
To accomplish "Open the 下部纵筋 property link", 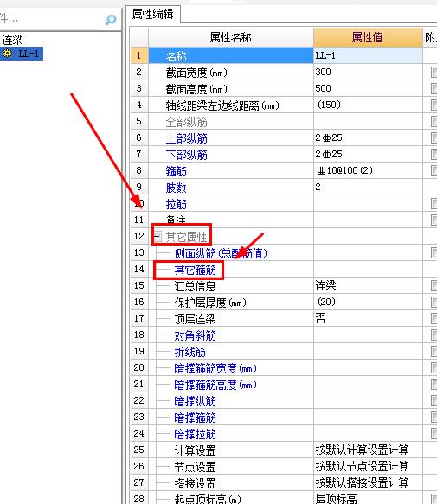I will point(186,155).
